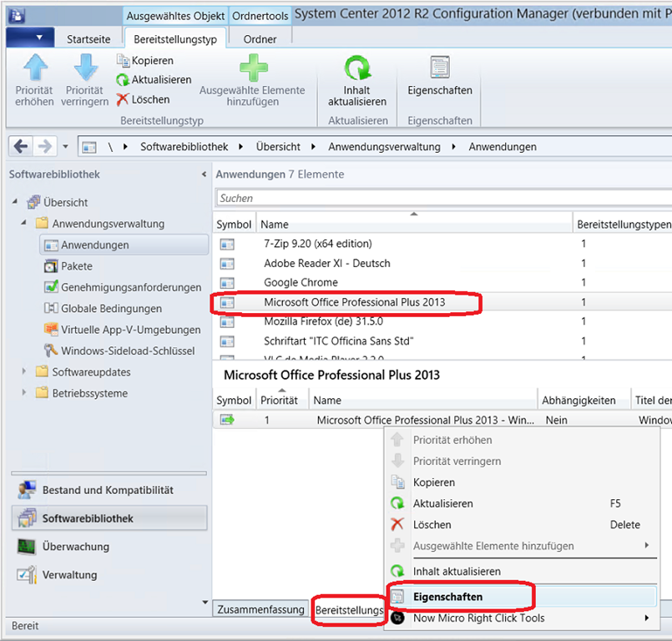
Task: Click the Priorität erhöhen ribbon arrow icon
Action: (x=35, y=68)
